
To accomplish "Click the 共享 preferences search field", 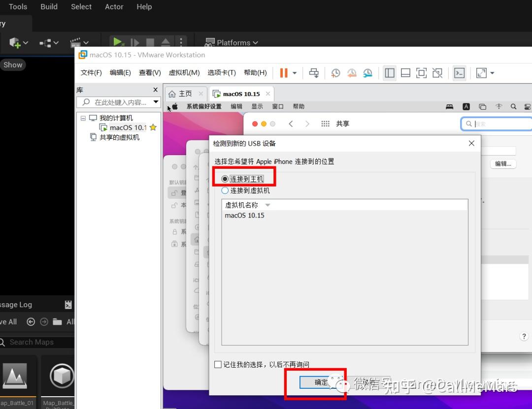I will pos(497,124).
